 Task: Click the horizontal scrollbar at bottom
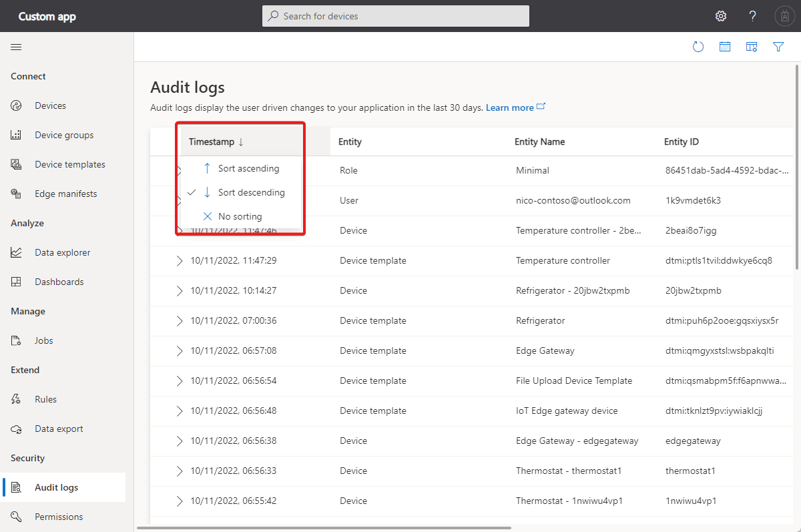point(324,527)
